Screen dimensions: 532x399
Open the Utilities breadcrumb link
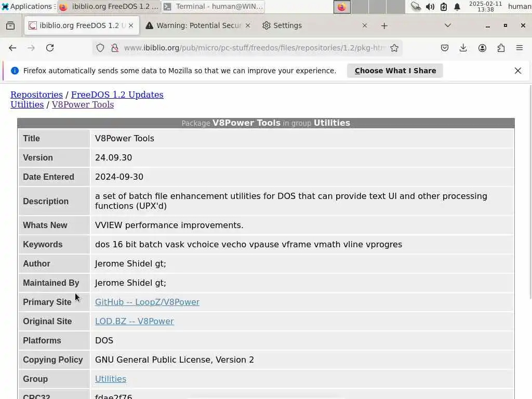(27, 104)
